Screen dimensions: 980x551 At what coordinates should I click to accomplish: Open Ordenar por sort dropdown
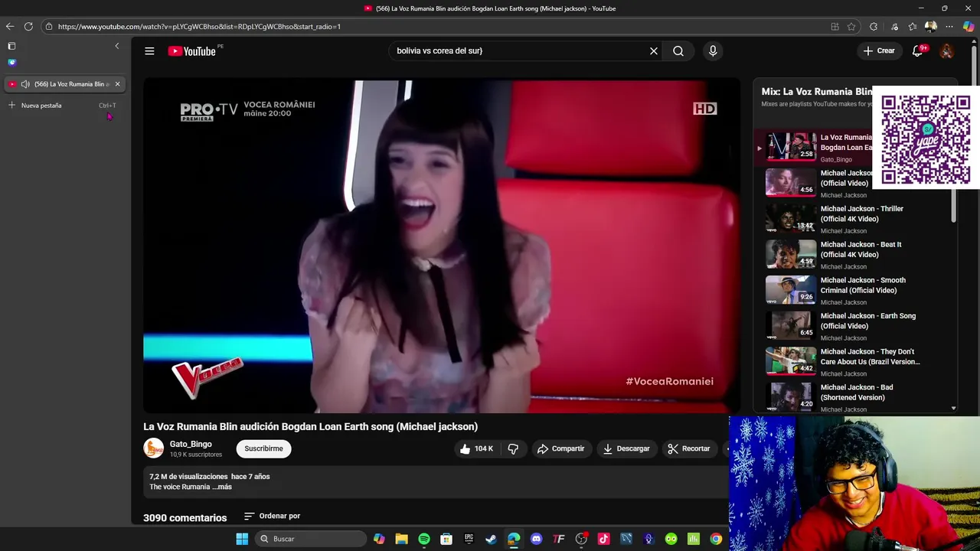tap(272, 516)
